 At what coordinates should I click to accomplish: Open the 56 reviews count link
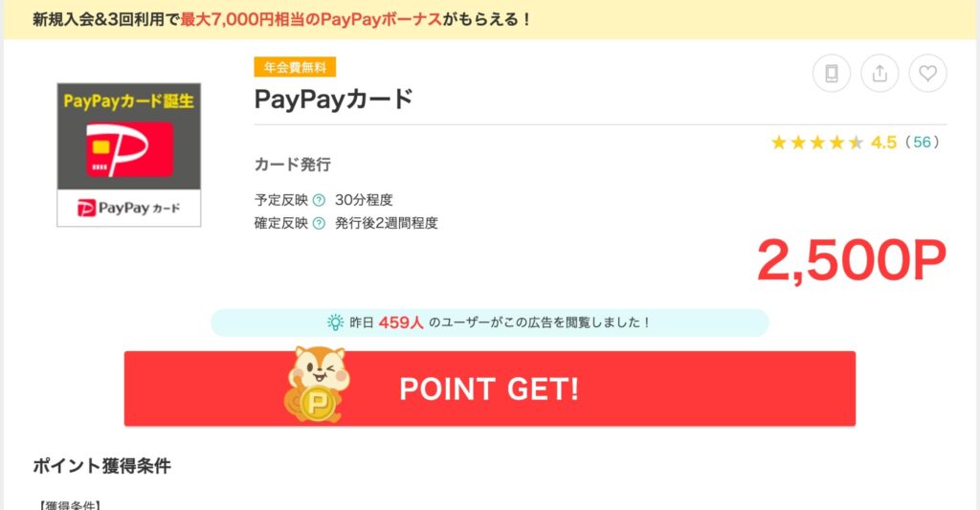(922, 143)
